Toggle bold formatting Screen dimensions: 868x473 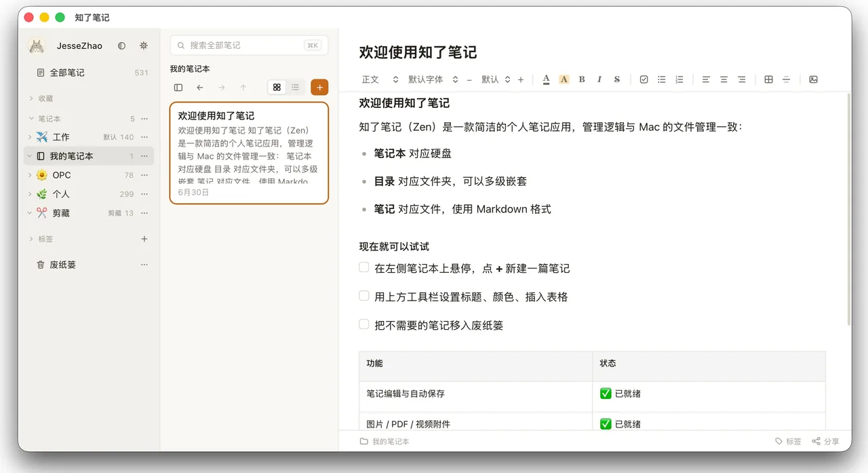coord(582,79)
